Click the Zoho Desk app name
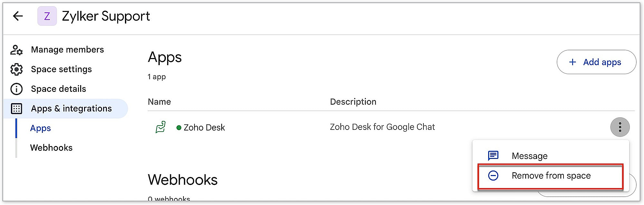The height and width of the screenshot is (205, 644). 204,128
